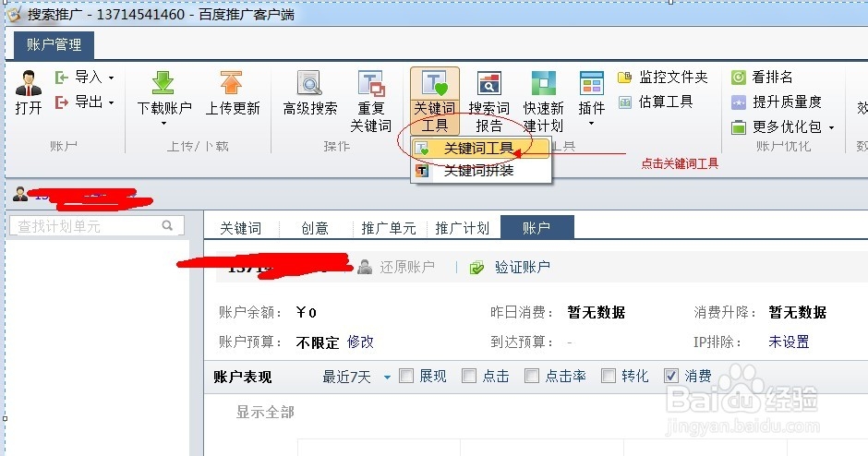The width and height of the screenshot is (868, 456).
Task: Open the 最近7天 date range dropdown
Action: (x=356, y=377)
